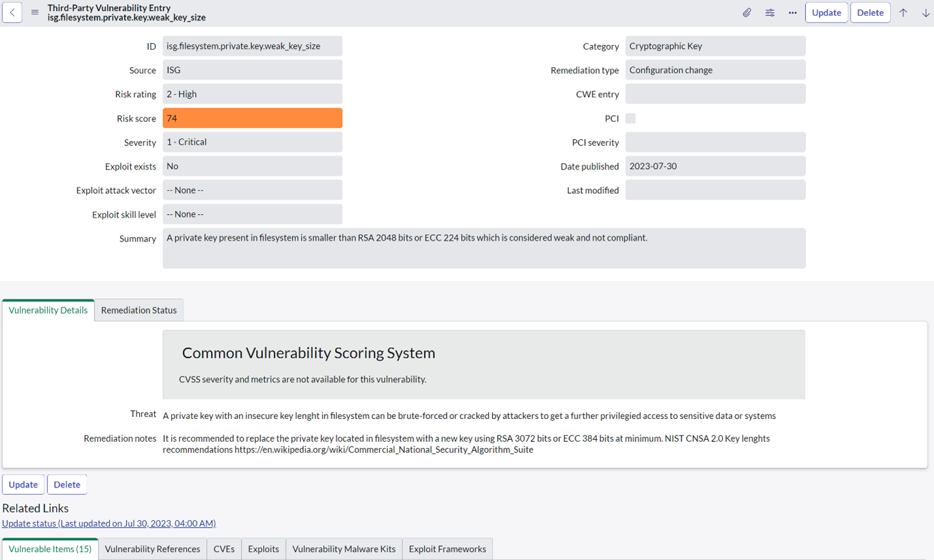Image resolution: width=934 pixels, height=560 pixels.
Task: Open the Vulnerable Items (15) tab
Action: [x=50, y=549]
